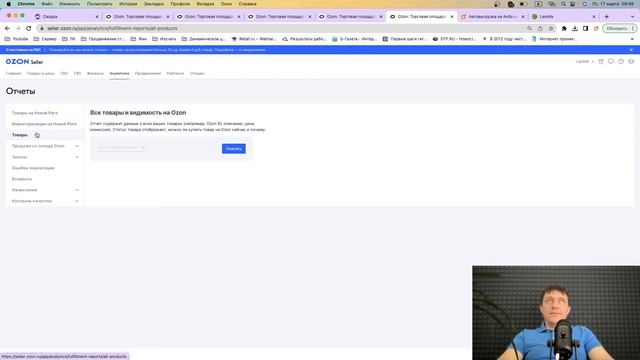
Task: Open the Рейтинги navigation tab
Action: click(x=176, y=73)
